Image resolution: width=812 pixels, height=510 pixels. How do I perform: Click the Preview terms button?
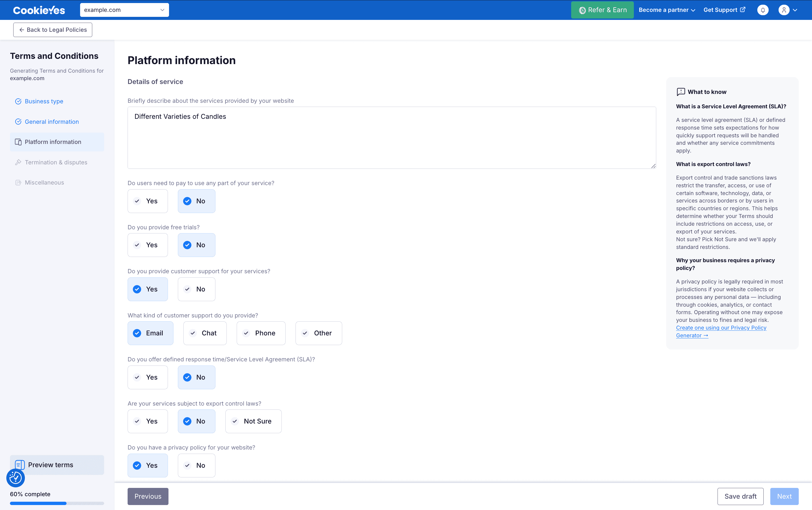pyautogui.click(x=57, y=465)
